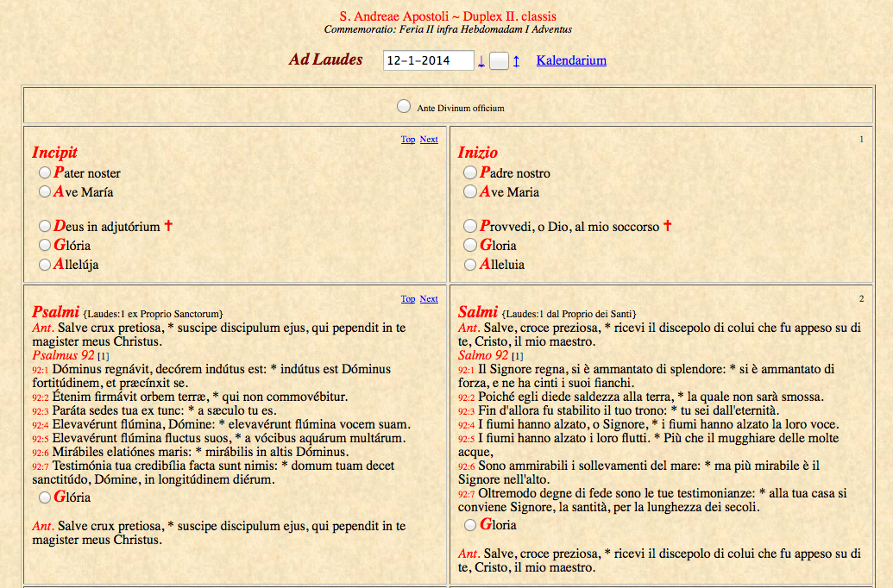Click the Next link in the Incipit section

click(x=429, y=140)
